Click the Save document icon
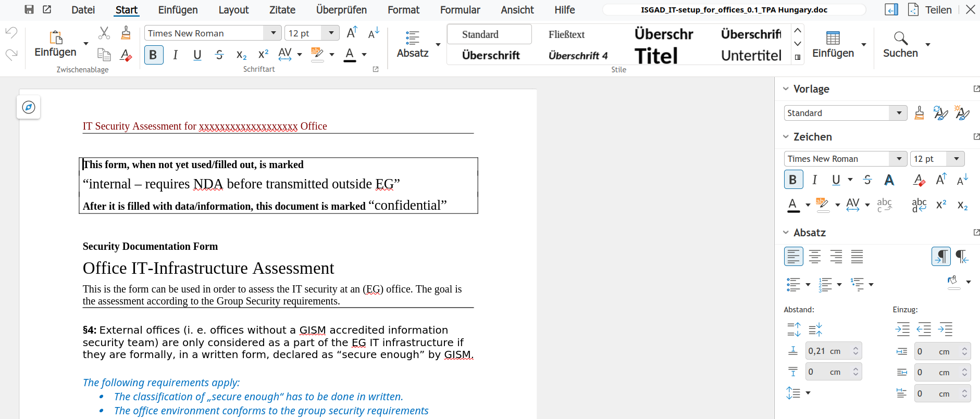The image size is (980, 419). (29, 9)
